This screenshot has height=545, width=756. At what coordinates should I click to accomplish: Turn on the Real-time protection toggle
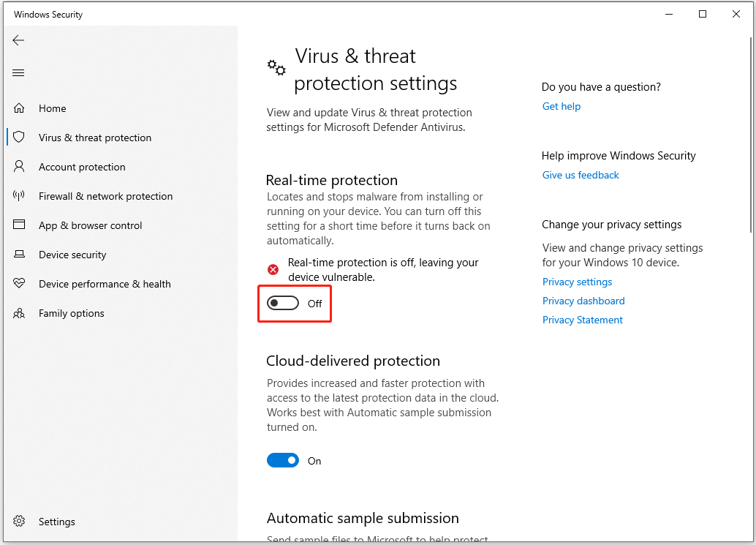[283, 304]
